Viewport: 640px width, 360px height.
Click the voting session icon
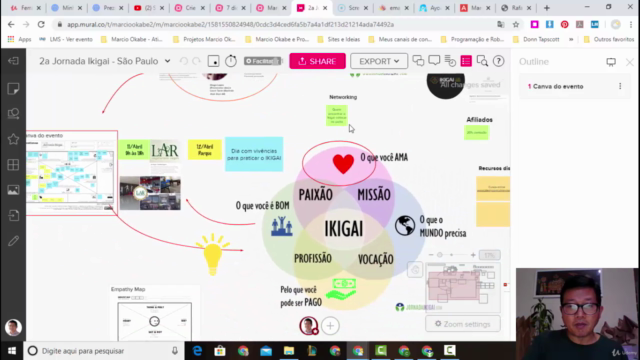213,61
